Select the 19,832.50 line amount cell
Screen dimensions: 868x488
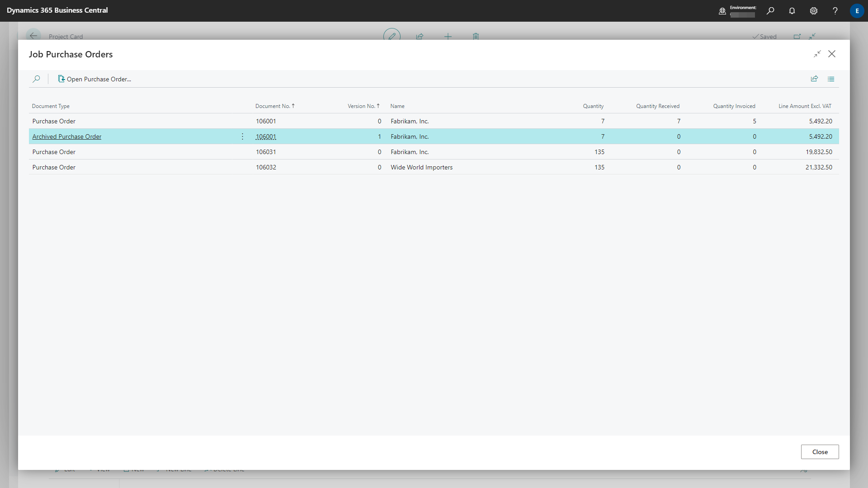click(x=819, y=152)
